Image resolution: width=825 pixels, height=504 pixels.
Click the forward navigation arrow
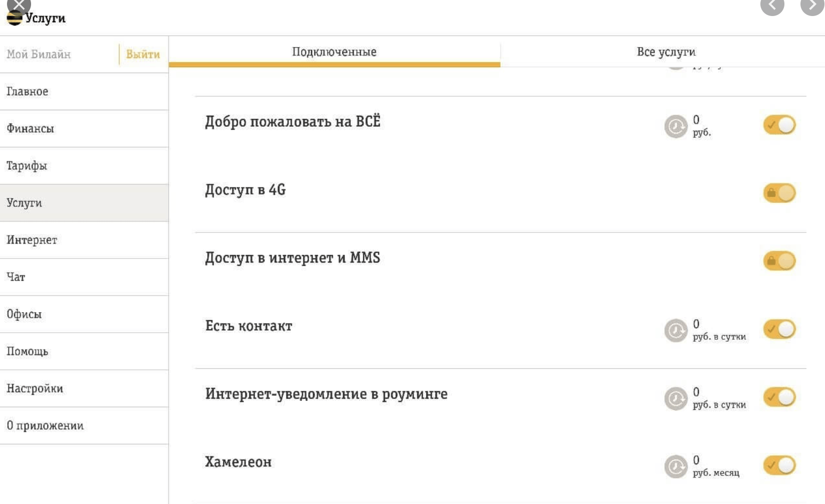[x=811, y=6]
